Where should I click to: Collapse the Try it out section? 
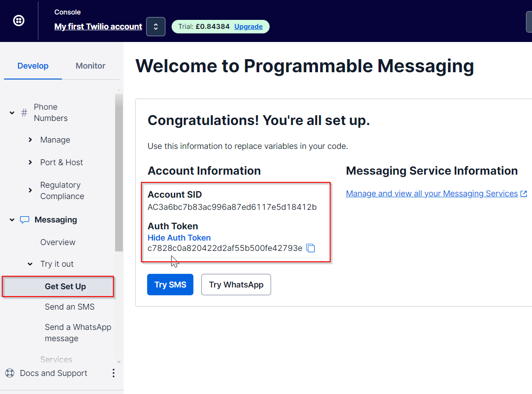pyautogui.click(x=30, y=264)
